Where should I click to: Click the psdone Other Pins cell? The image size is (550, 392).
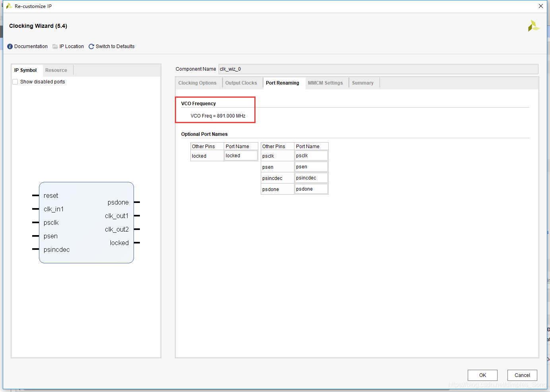(277, 189)
